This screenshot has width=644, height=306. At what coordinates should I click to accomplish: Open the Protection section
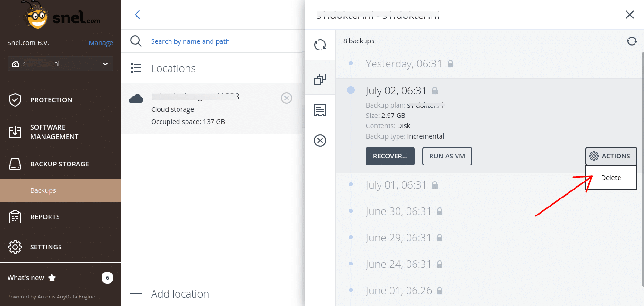(x=51, y=100)
